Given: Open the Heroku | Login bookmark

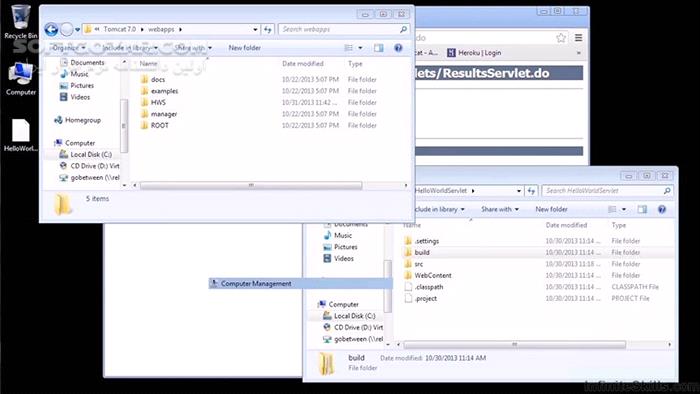Looking at the screenshot, I should 474,53.
